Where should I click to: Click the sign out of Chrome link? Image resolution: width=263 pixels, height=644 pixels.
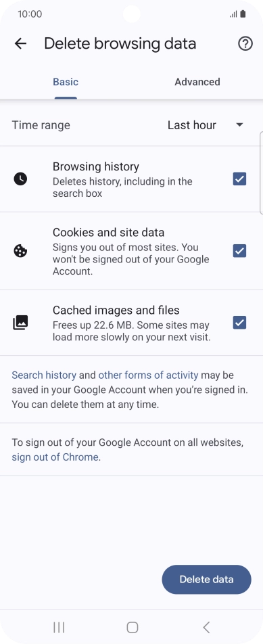55,457
